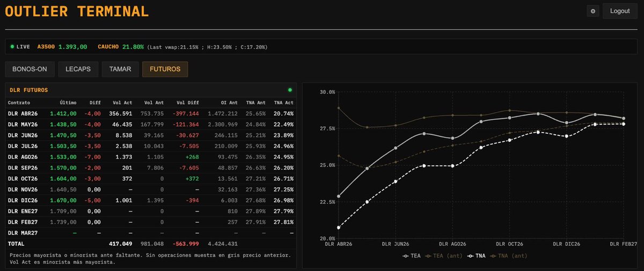Click the TNA Act column header

coord(283,102)
